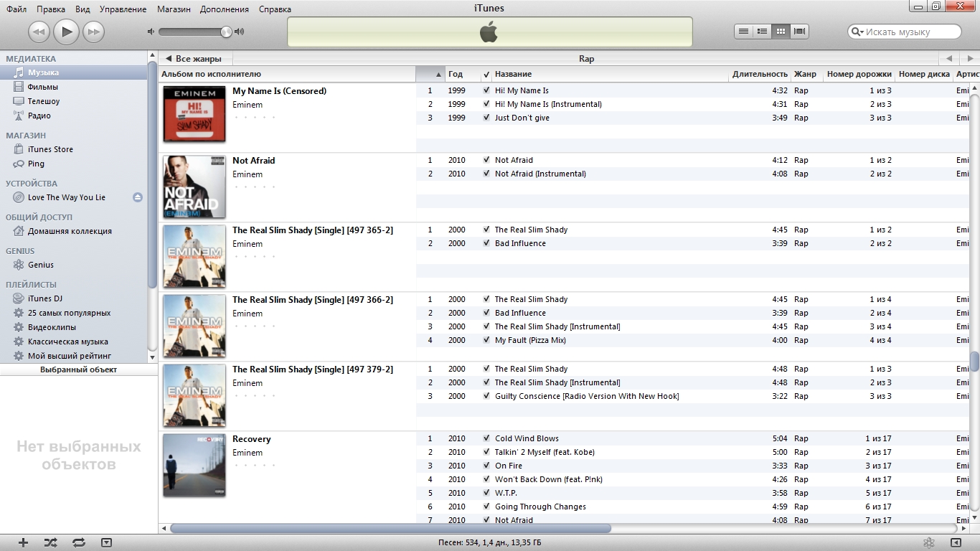Click the minimum volume speaker icon

151,32
